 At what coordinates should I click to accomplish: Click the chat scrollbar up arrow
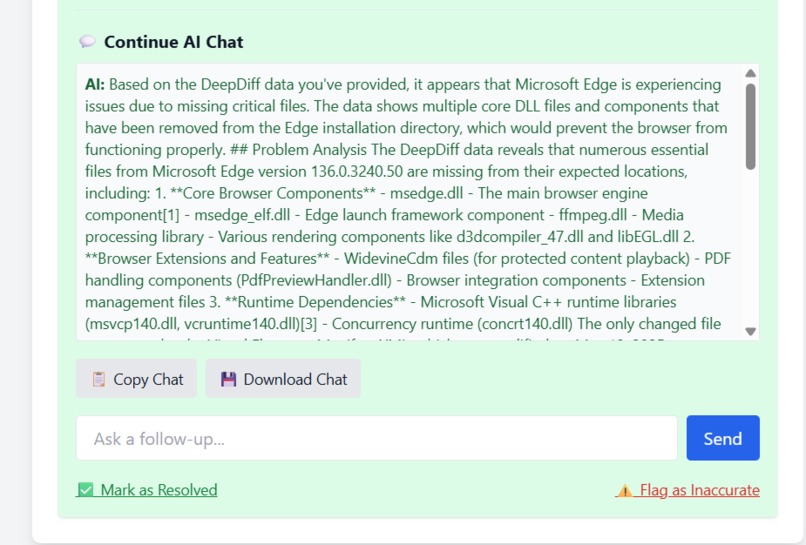point(750,73)
